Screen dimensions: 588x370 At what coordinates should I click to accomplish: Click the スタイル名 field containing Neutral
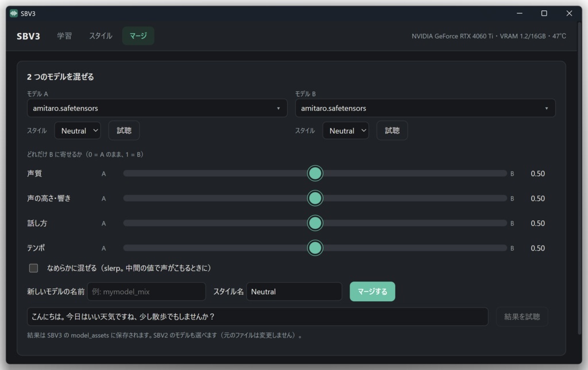click(295, 292)
